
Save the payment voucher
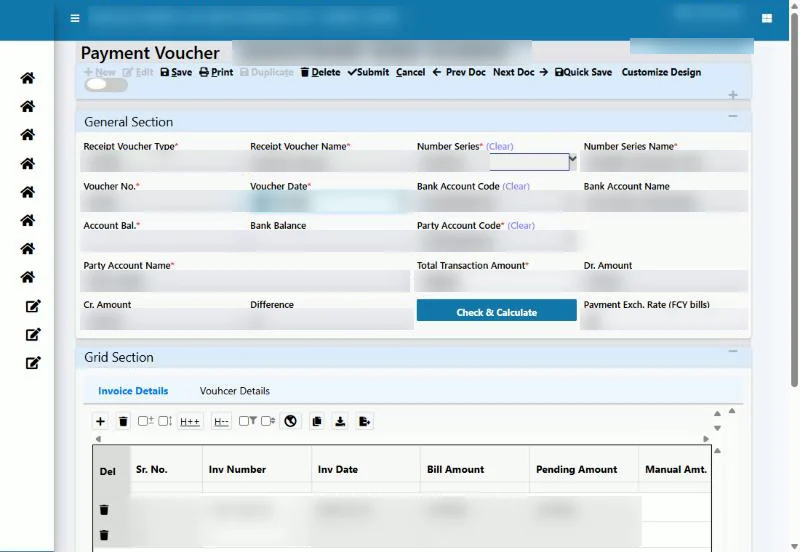(176, 72)
